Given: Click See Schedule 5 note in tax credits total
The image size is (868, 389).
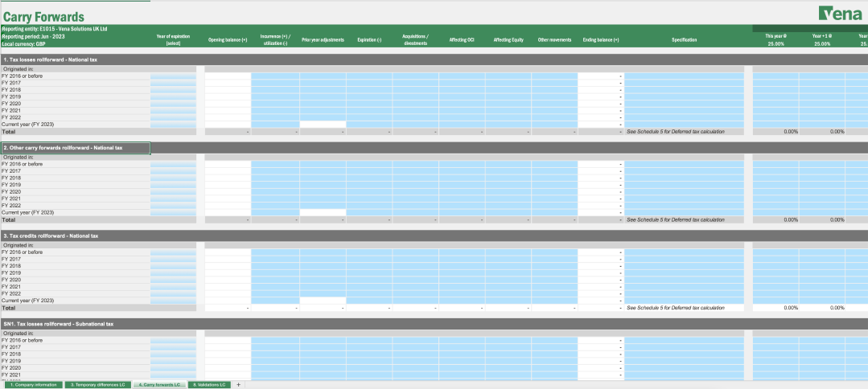Looking at the screenshot, I should 676,308.
